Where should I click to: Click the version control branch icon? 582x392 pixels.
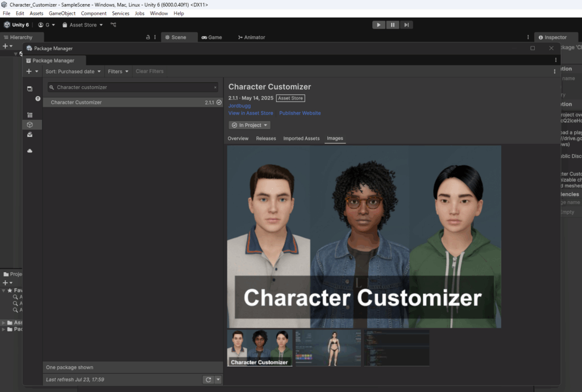pyautogui.click(x=113, y=25)
